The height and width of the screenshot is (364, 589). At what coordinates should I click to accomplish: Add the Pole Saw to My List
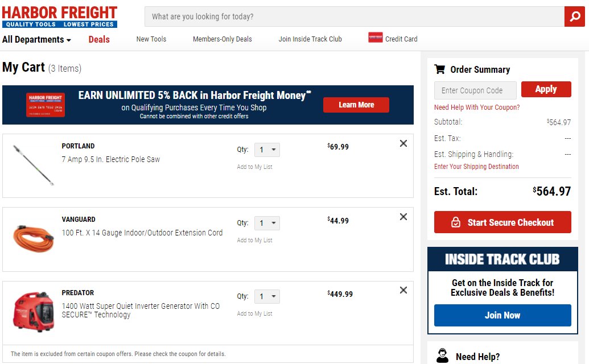pos(255,167)
